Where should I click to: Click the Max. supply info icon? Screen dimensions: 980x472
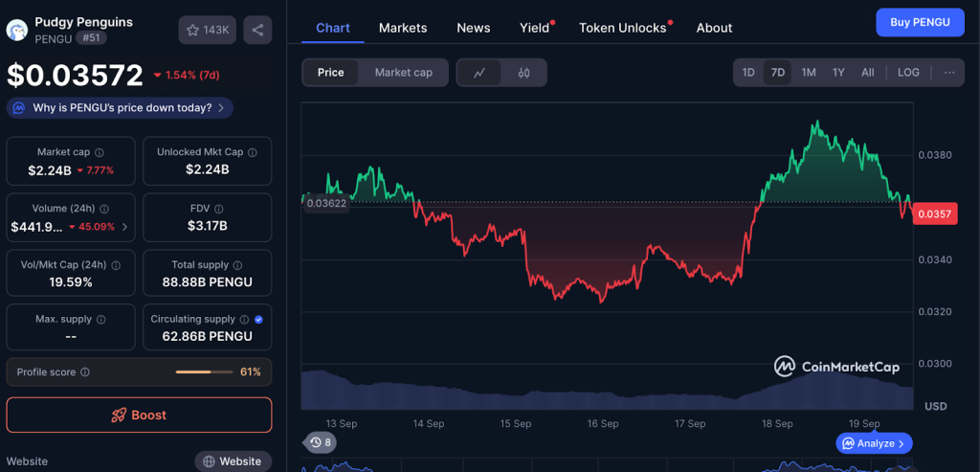pyautogui.click(x=101, y=320)
